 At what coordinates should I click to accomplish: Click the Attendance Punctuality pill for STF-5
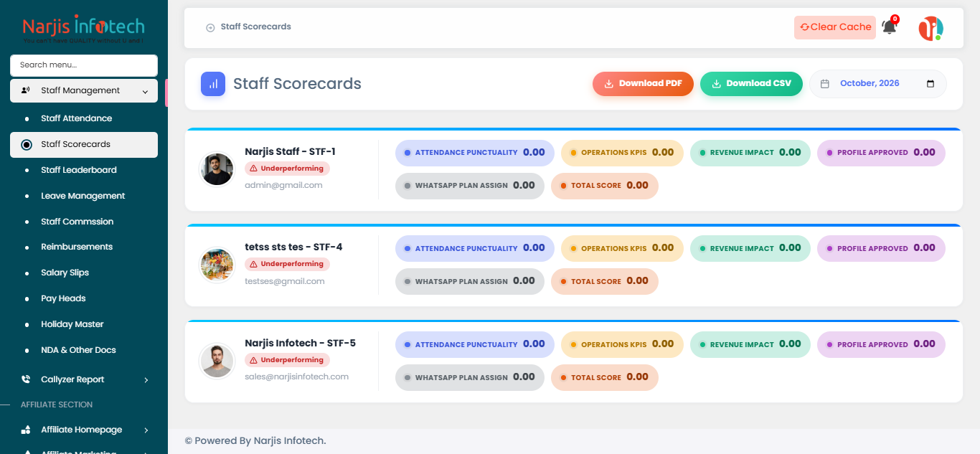pyautogui.click(x=475, y=344)
